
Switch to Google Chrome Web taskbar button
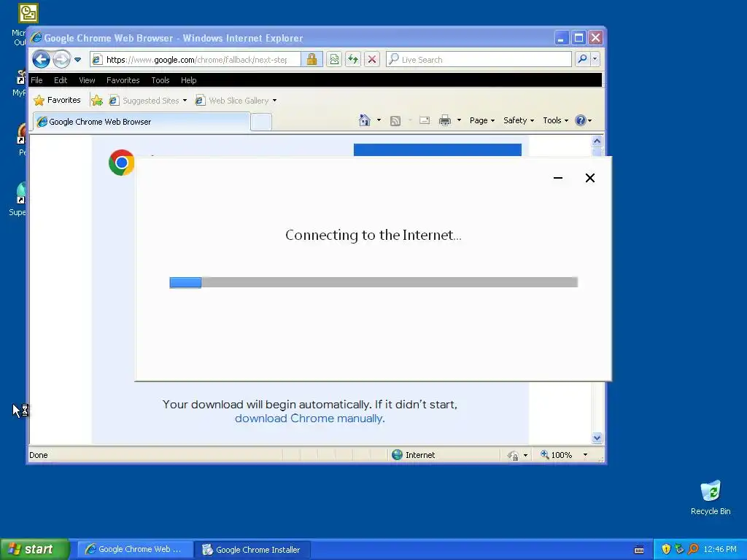(135, 549)
